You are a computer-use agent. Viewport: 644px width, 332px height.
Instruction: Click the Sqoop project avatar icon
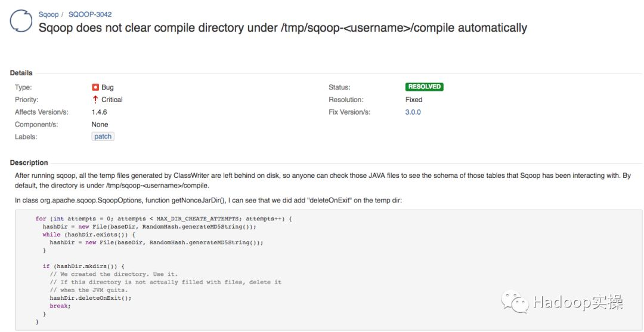click(21, 21)
